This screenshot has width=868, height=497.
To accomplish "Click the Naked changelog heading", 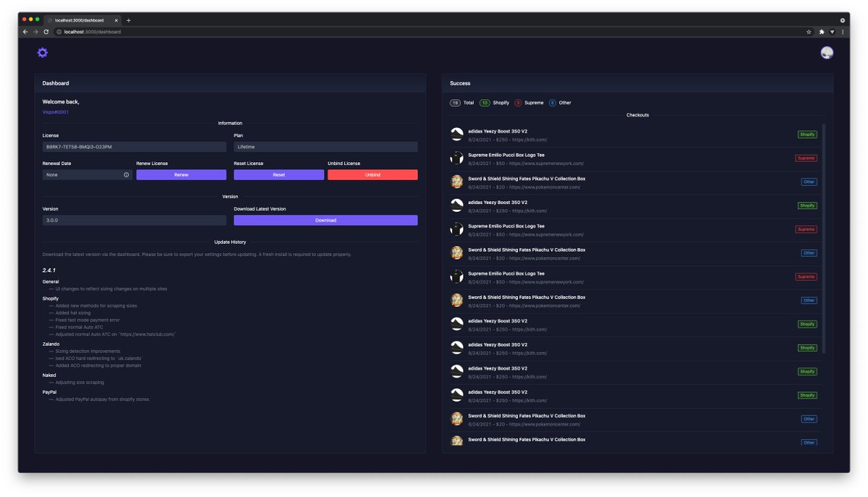I will click(49, 375).
